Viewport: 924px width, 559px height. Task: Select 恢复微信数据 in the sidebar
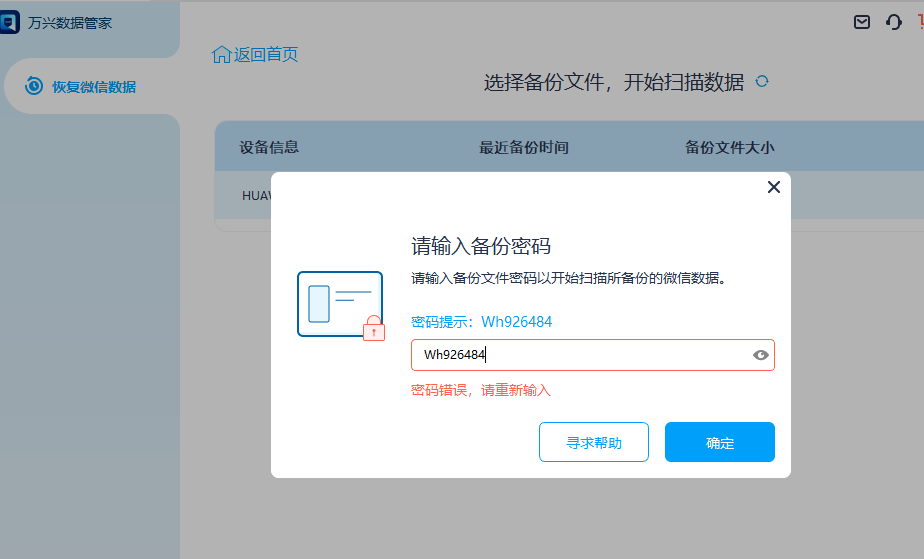[92, 86]
